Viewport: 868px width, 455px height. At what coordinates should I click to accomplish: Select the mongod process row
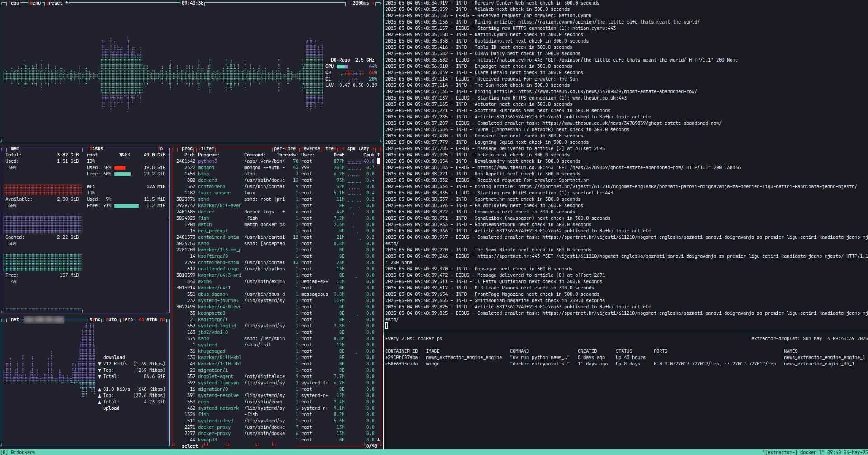click(x=275, y=168)
